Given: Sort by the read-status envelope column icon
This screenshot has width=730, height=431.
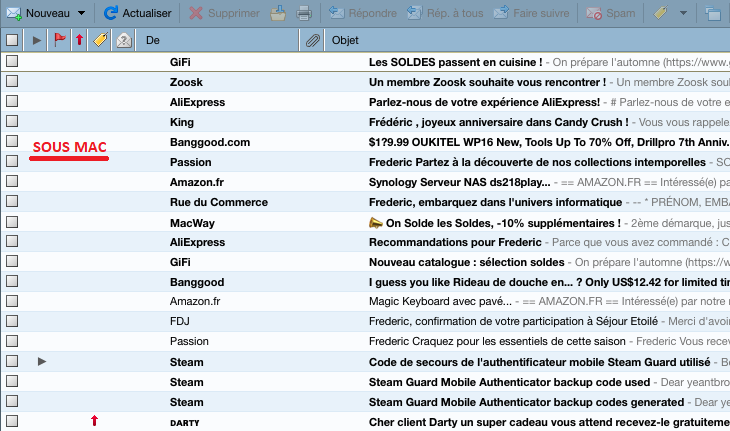Looking at the screenshot, I should [123, 40].
